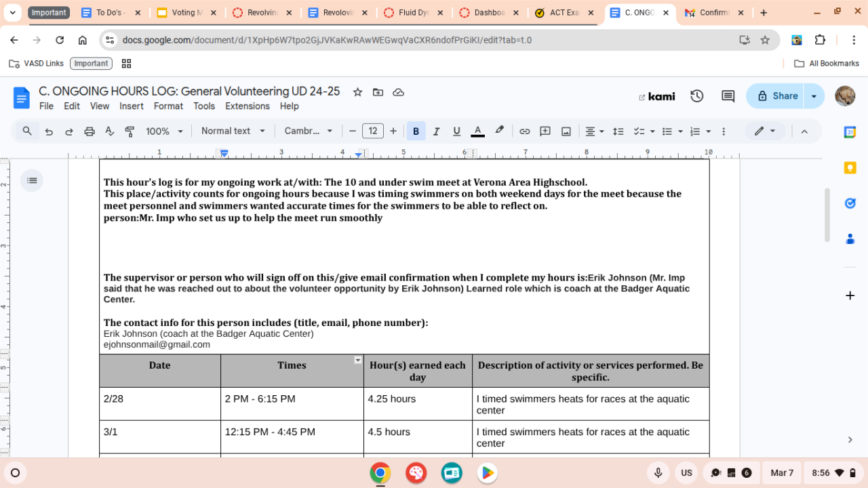Viewport: 868px width, 488px height.
Task: Switch to the To Do's browser tab
Action: click(x=112, y=13)
